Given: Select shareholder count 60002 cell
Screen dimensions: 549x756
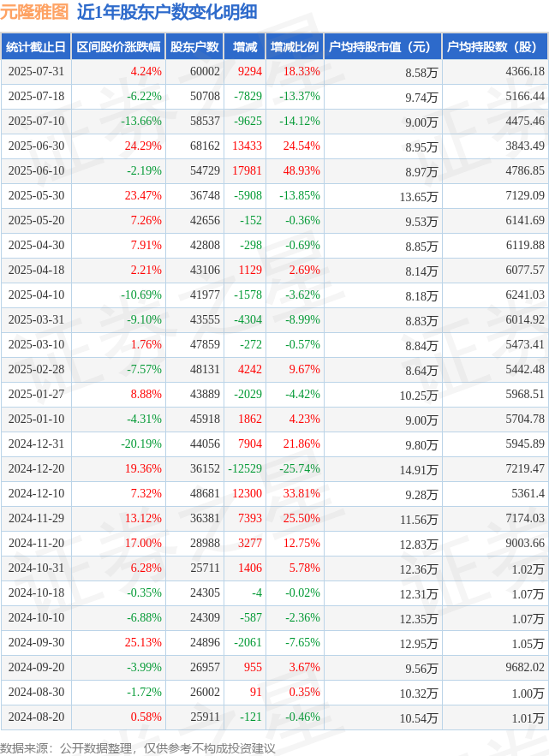Looking at the screenshot, I should 194,71.
